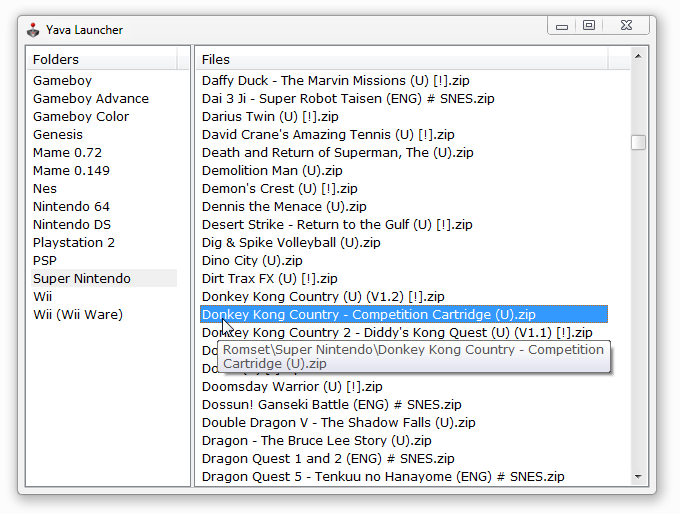Click the Files list scrollbar thumb
Screen dimensions: 680x514
pyautogui.click(x=638, y=142)
